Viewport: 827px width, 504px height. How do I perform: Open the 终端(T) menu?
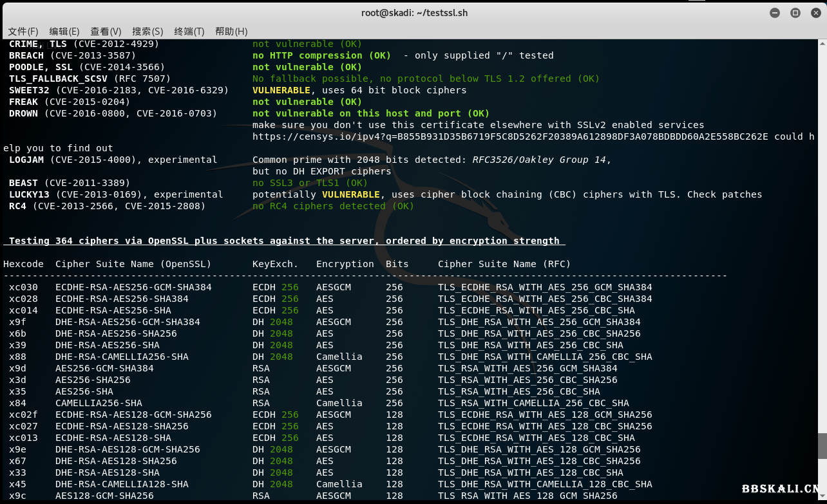click(189, 31)
